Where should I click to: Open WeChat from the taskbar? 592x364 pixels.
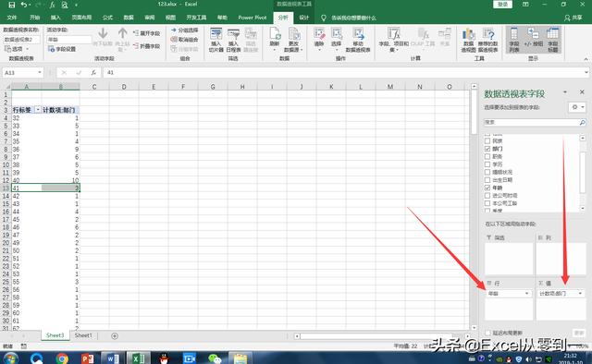pos(215,358)
